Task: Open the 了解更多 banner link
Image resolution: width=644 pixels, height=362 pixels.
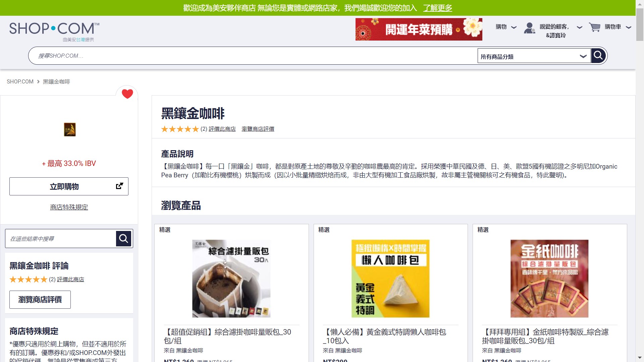Action: point(437,8)
